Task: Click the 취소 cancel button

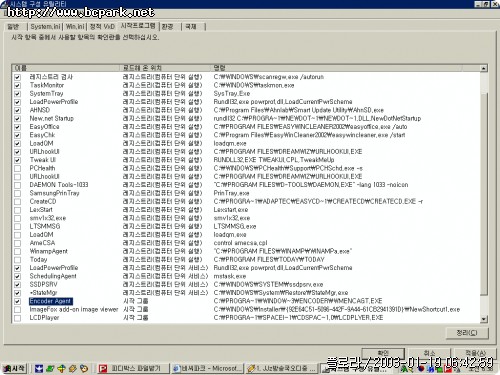Action: 429,353
